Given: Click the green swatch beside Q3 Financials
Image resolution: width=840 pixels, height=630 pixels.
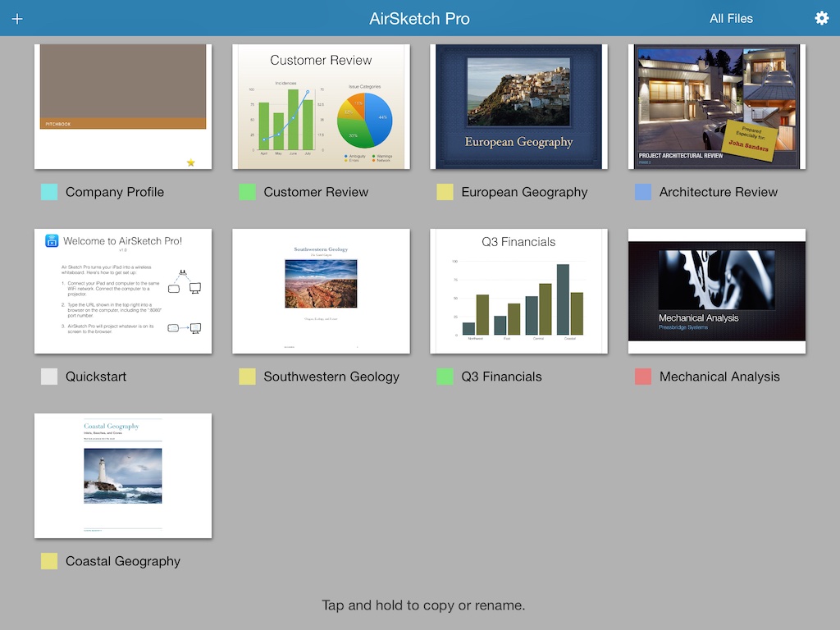Looking at the screenshot, I should point(445,377).
